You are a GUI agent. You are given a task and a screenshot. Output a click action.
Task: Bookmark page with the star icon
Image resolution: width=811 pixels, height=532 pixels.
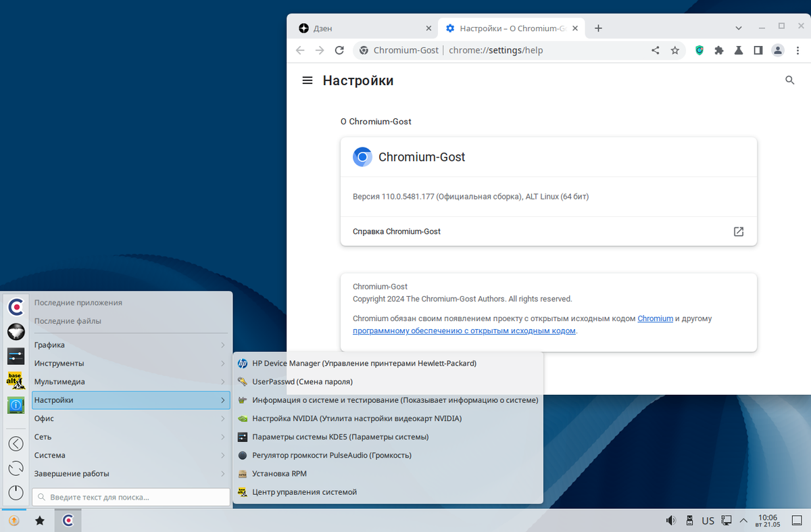pos(674,50)
